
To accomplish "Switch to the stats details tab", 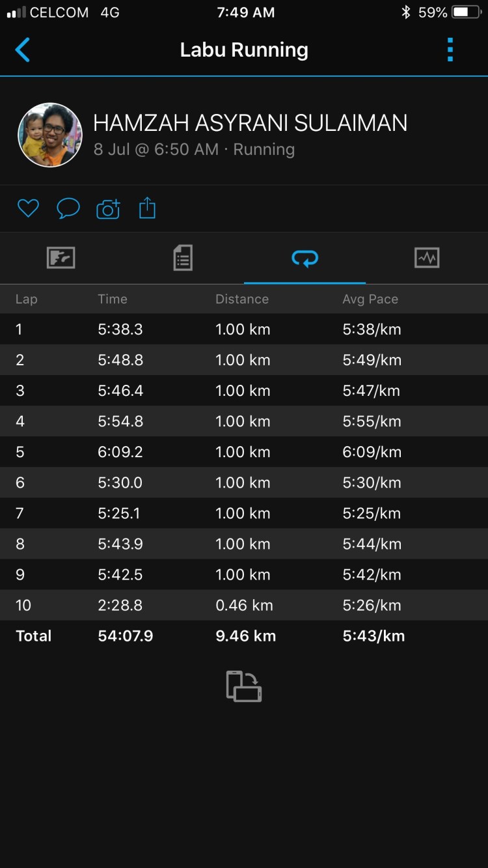I will tap(183, 258).
